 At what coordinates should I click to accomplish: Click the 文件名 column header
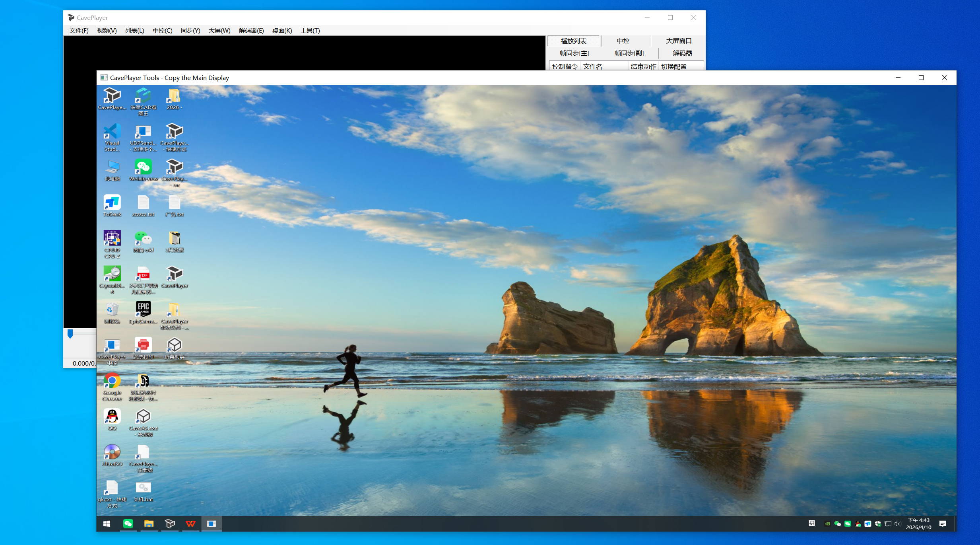[x=592, y=66]
